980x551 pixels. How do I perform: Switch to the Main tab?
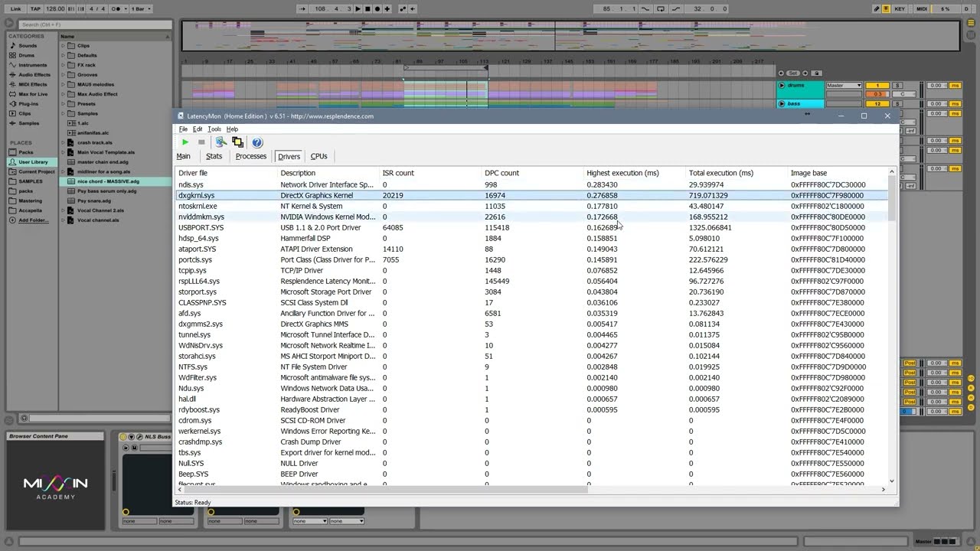(184, 156)
